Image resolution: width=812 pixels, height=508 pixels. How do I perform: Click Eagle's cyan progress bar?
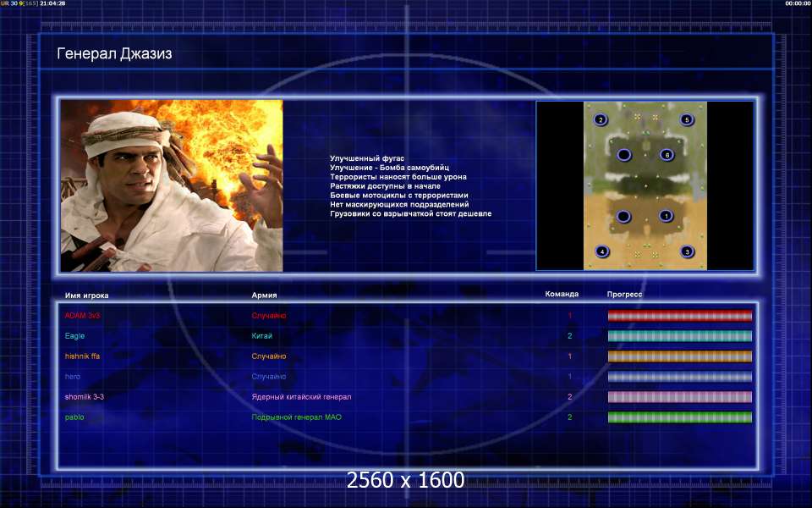tap(680, 336)
